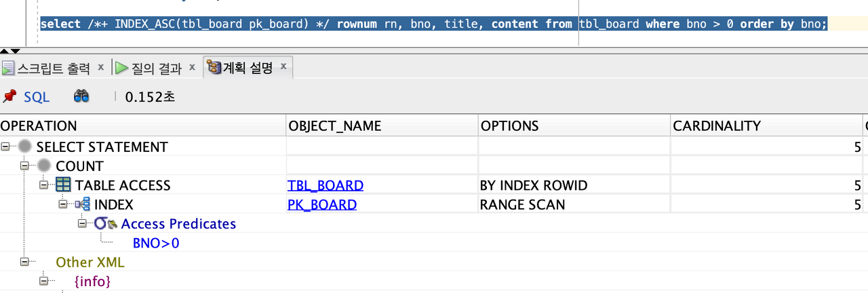Click the gray circle icon beside COUNT
Image resolution: width=868 pixels, height=293 pixels.
44,165
